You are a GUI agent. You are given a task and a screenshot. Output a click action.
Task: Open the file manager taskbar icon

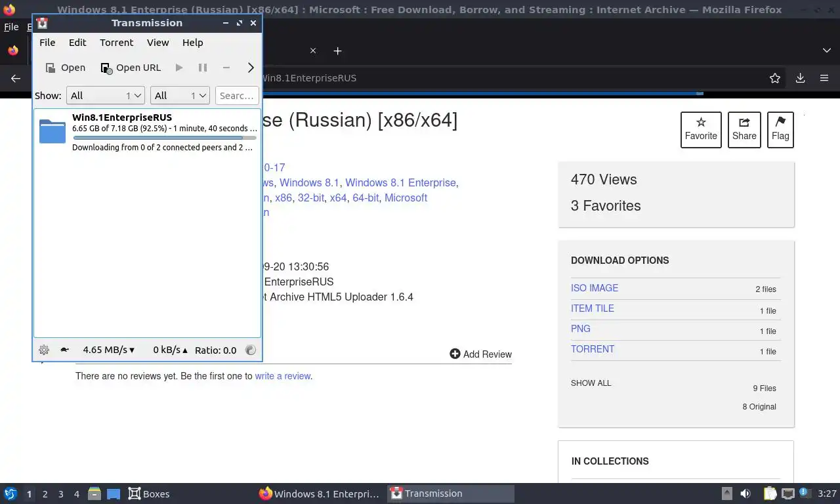point(94,493)
